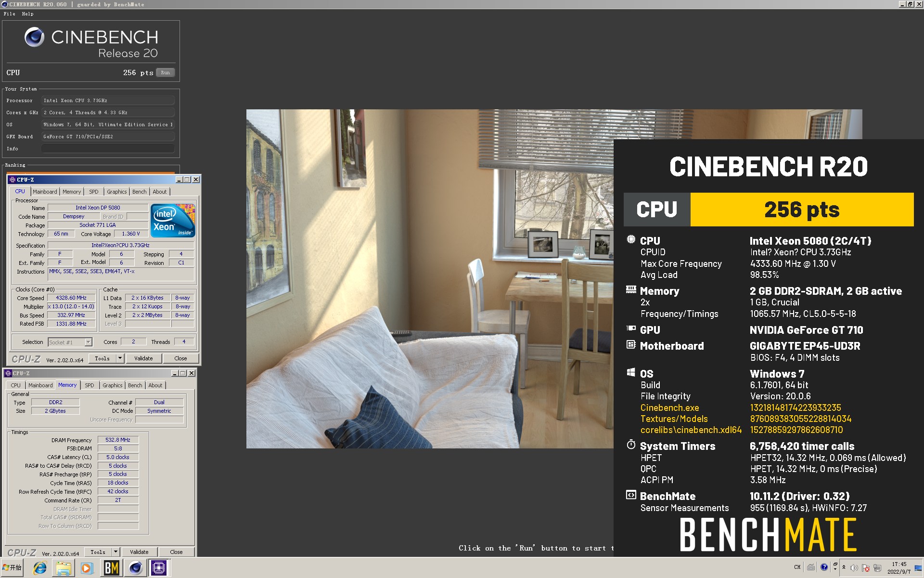Click the CPU chip icon in BenchMate panel
Viewport: 924px width, 578px height.
[x=631, y=239]
